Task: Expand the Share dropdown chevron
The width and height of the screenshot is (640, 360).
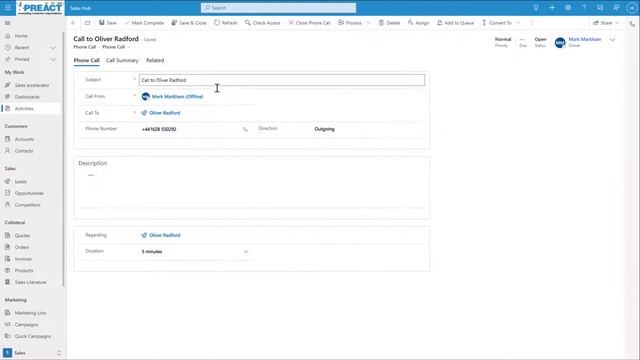Action: [x=617, y=23]
